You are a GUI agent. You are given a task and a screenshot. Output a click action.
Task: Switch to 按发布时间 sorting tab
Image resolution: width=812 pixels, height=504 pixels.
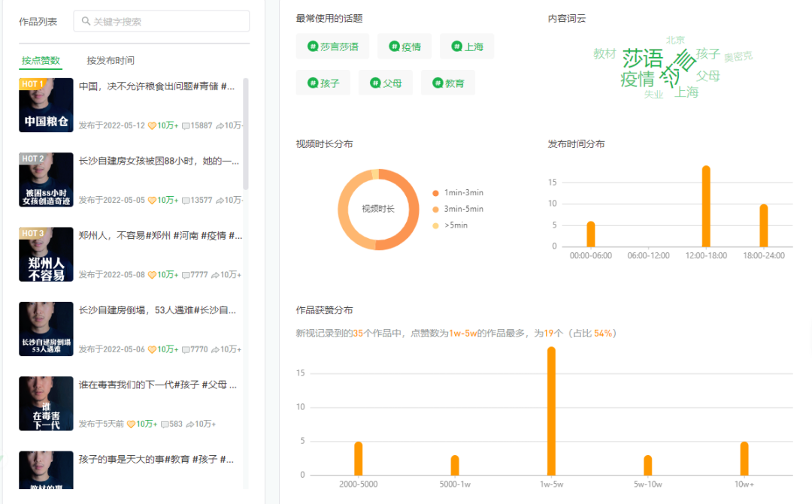click(x=111, y=61)
